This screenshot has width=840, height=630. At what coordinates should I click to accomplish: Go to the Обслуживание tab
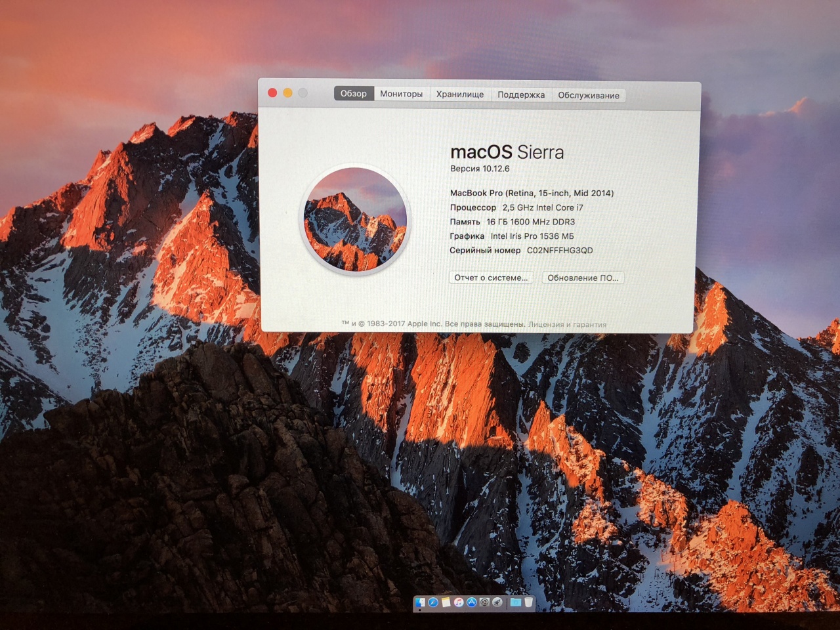[588, 96]
